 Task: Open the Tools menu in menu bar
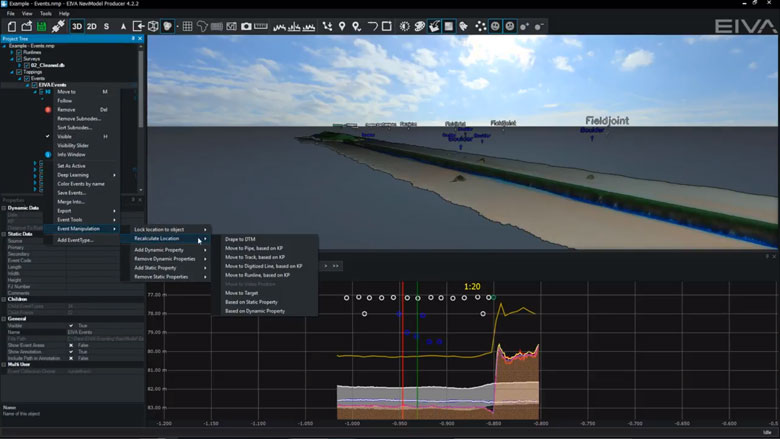[x=45, y=13]
